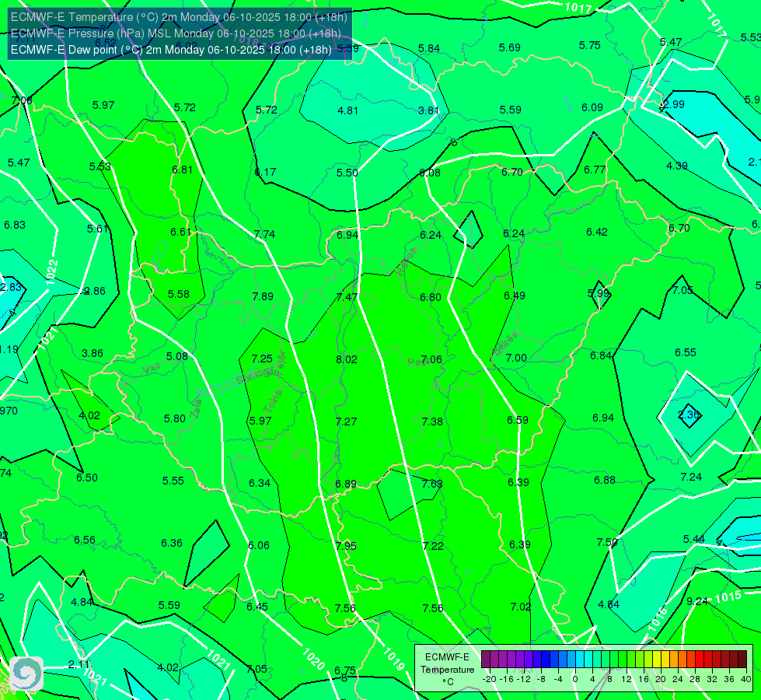Click the 6.34 temperature value
This screenshot has width=761, height=700.
tap(260, 483)
